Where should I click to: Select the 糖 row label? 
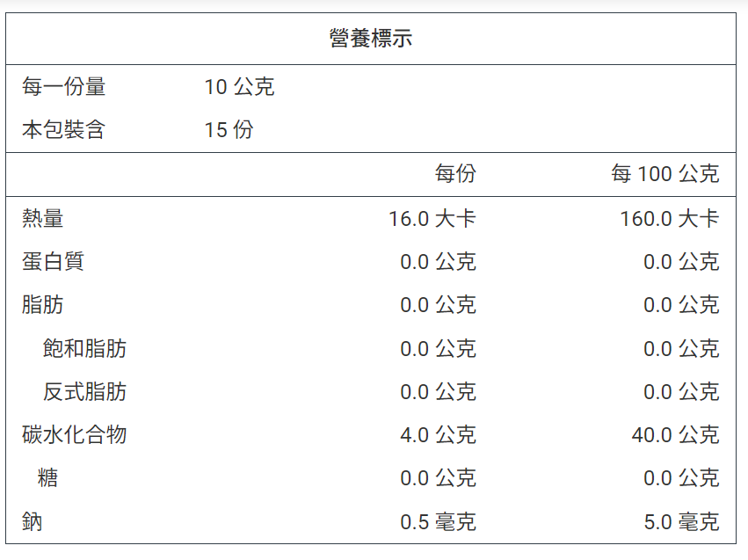tap(47, 478)
